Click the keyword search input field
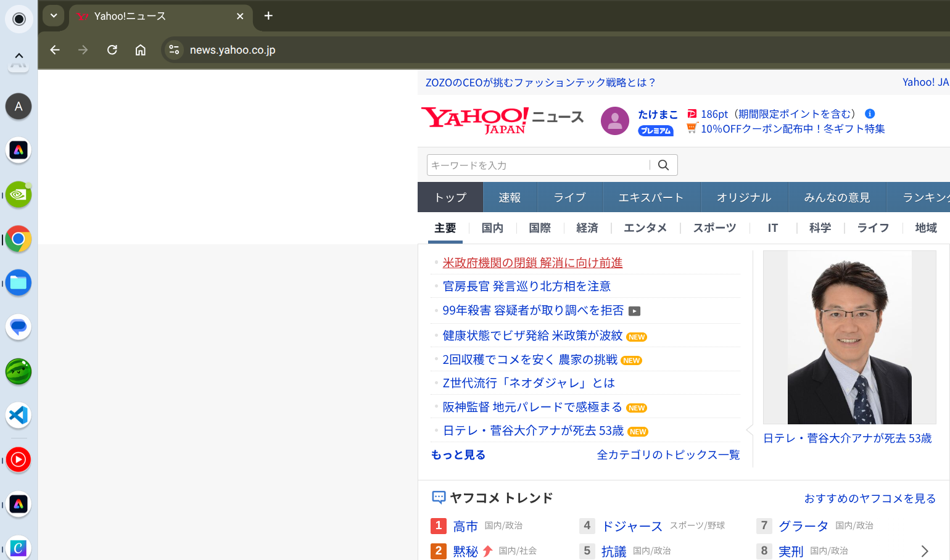950x560 pixels. [537, 165]
